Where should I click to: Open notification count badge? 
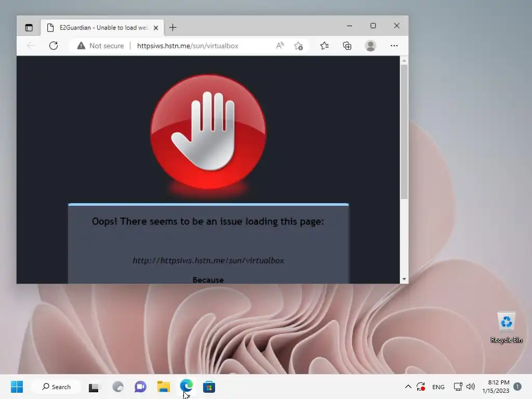[517, 387]
